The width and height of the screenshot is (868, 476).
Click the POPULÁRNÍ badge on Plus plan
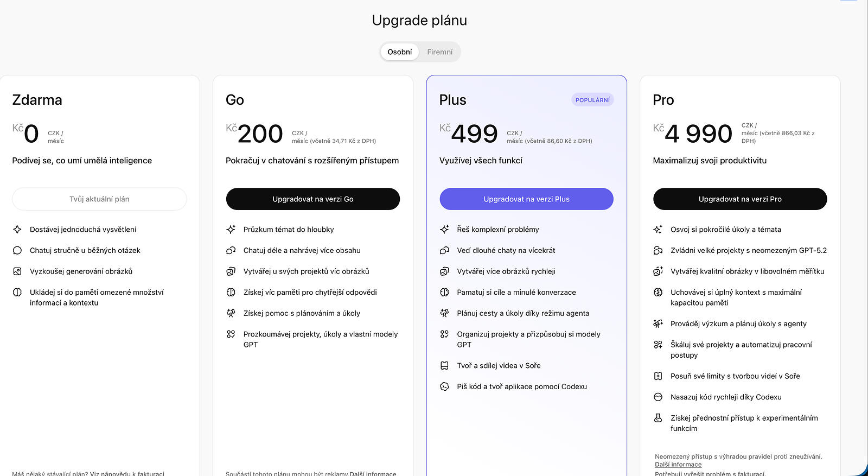592,100
